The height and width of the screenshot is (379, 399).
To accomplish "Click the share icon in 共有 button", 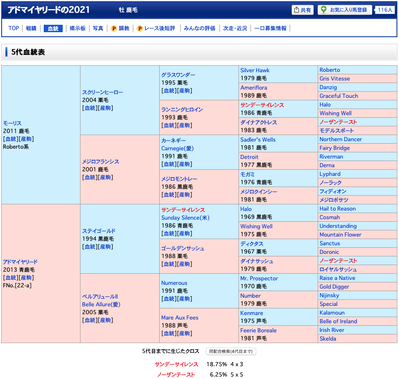I will click(296, 10).
